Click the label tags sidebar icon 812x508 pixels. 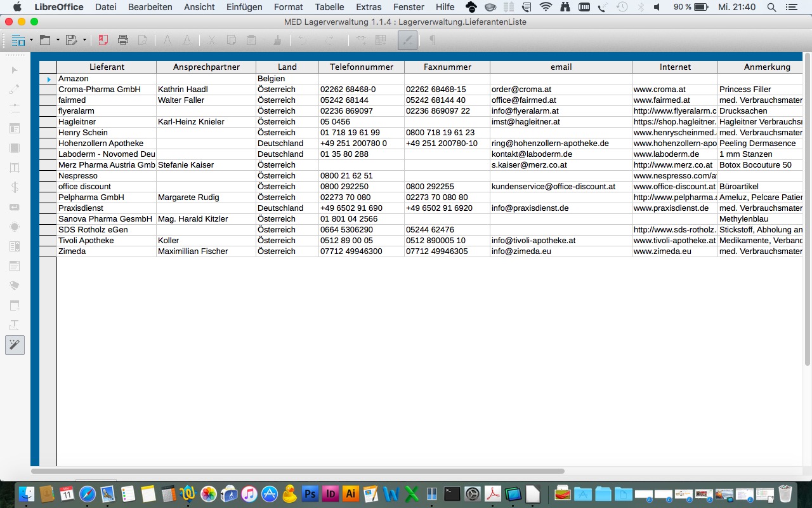point(15,286)
